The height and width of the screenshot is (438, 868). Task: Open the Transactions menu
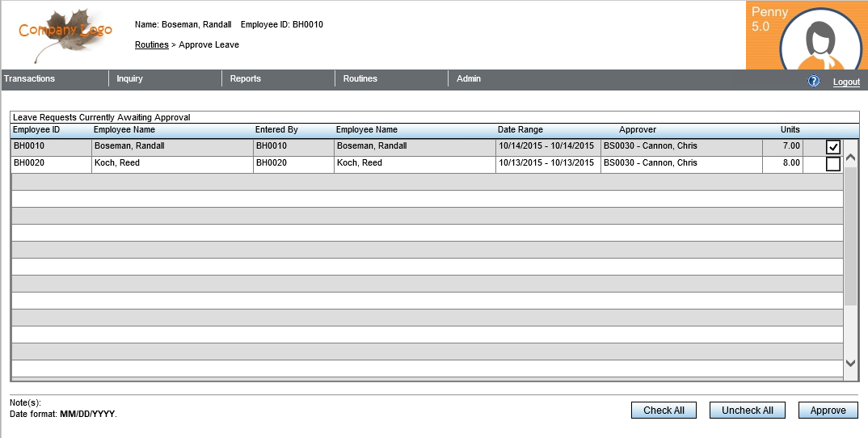pos(30,79)
